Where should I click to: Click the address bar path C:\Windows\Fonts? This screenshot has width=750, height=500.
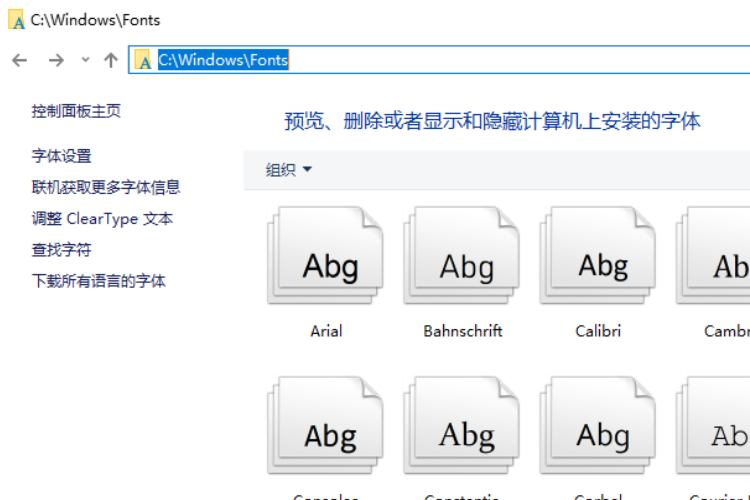(223, 60)
